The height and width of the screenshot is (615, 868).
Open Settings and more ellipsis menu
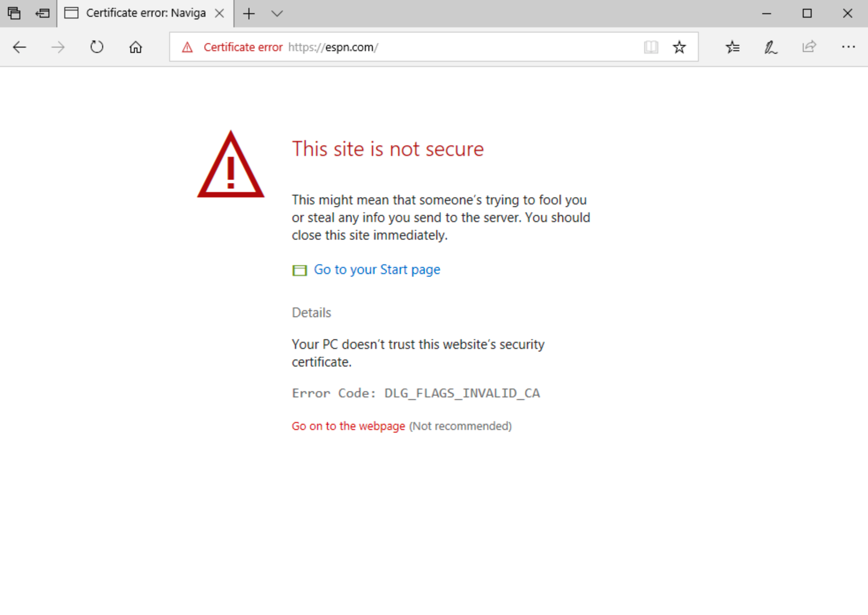coord(848,47)
